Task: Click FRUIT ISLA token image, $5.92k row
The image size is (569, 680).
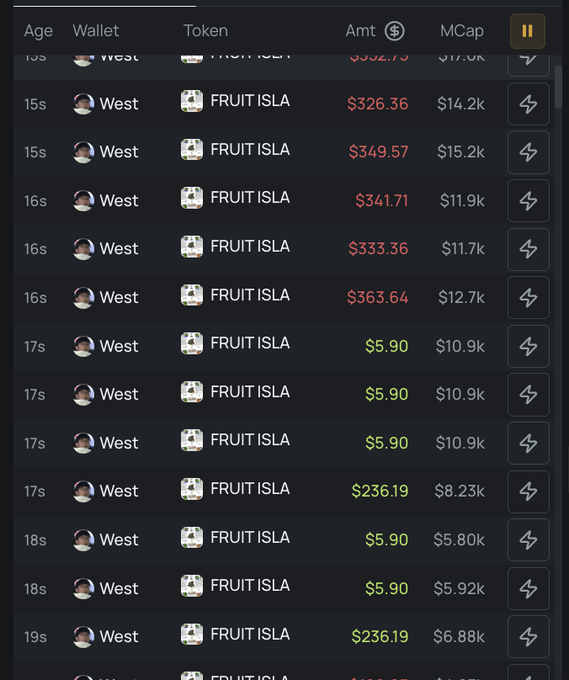Action: tap(192, 586)
